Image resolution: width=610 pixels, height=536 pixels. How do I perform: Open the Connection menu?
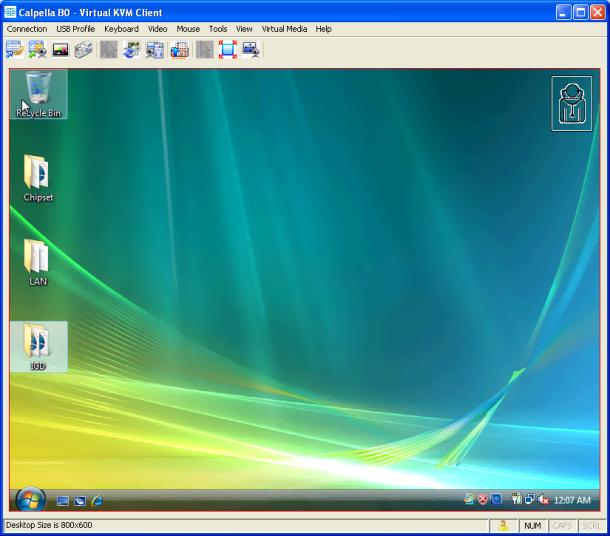(x=27, y=29)
